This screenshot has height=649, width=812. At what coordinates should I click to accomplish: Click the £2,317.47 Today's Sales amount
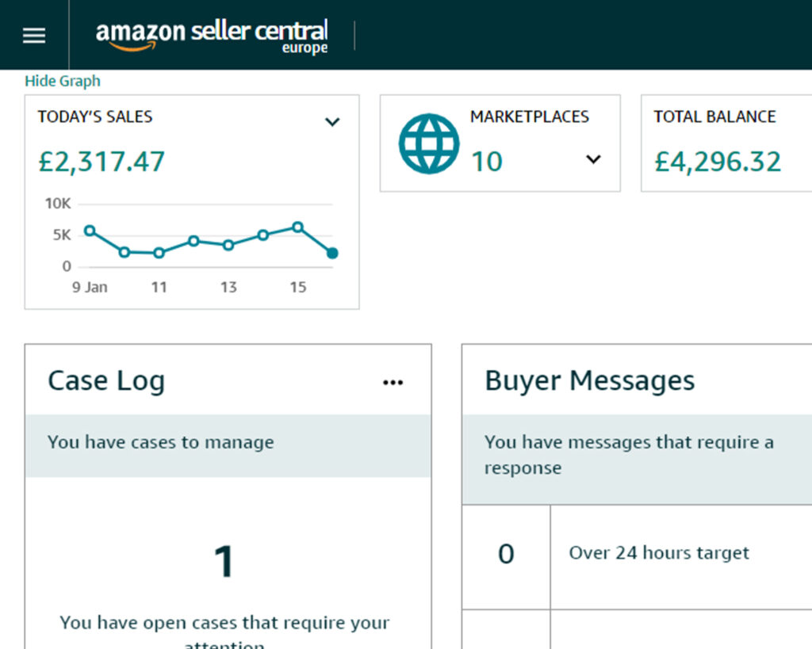(x=101, y=162)
